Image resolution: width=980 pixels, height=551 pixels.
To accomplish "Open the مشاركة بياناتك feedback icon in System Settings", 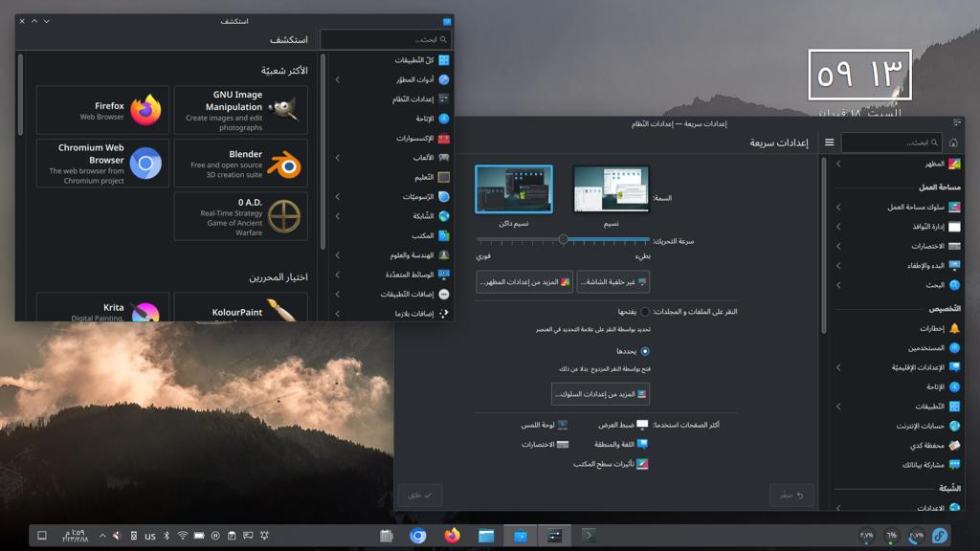I will [x=954, y=464].
